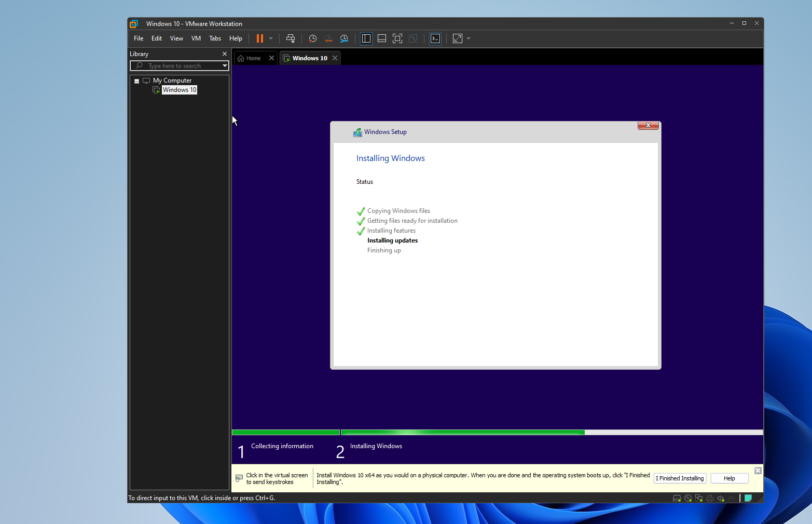This screenshot has width=812, height=524.
Task: Click the keyboard icon in hint bar
Action: tap(239, 478)
